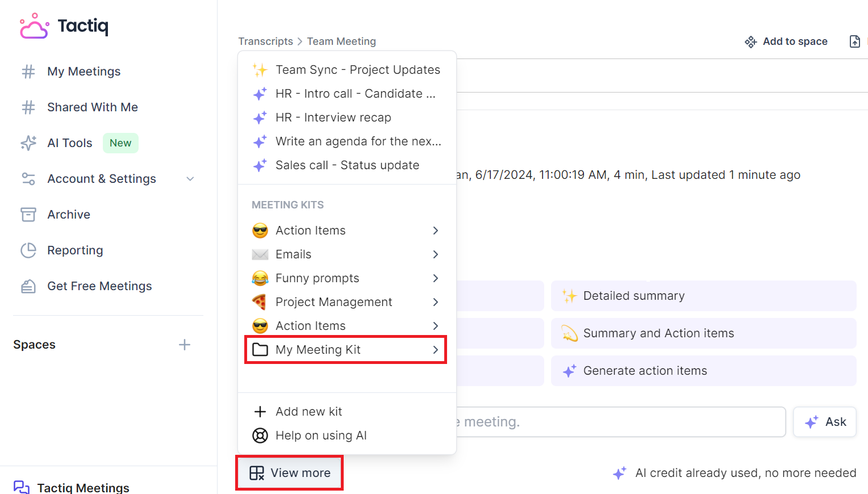Select Team Sync - Project Updates prompt
868x494 pixels.
(347, 70)
